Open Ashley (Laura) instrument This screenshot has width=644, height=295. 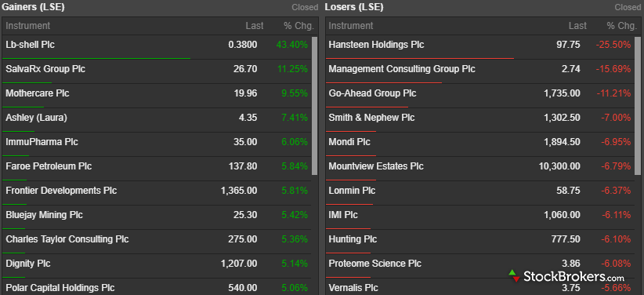[36, 117]
